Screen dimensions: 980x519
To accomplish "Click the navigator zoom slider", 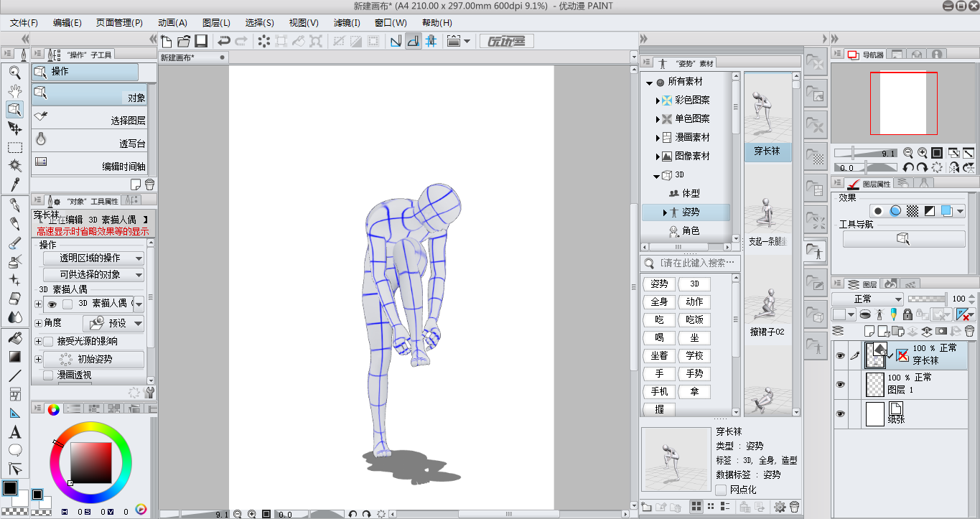I will [867, 153].
